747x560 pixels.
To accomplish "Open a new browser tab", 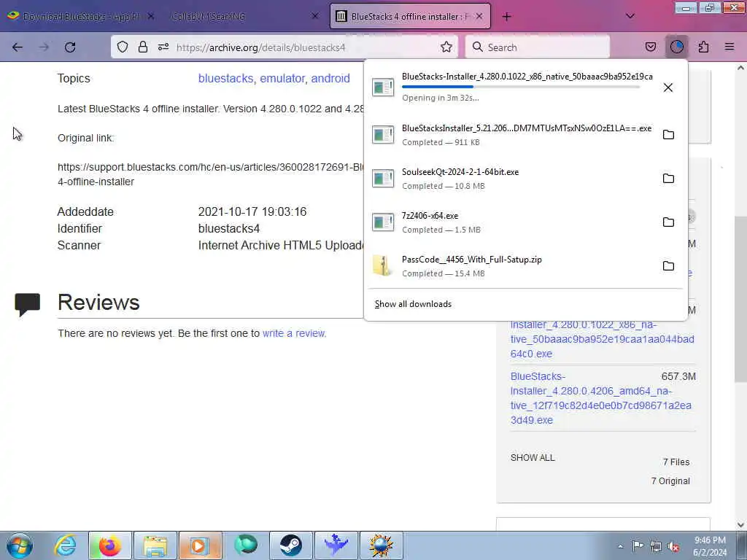I will [x=507, y=17].
